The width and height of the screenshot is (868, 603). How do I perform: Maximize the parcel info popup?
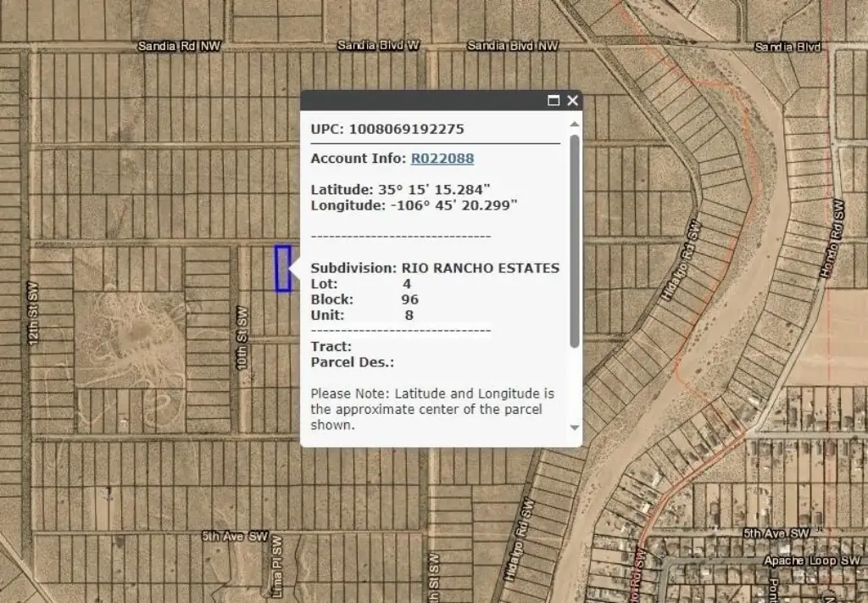click(x=554, y=100)
